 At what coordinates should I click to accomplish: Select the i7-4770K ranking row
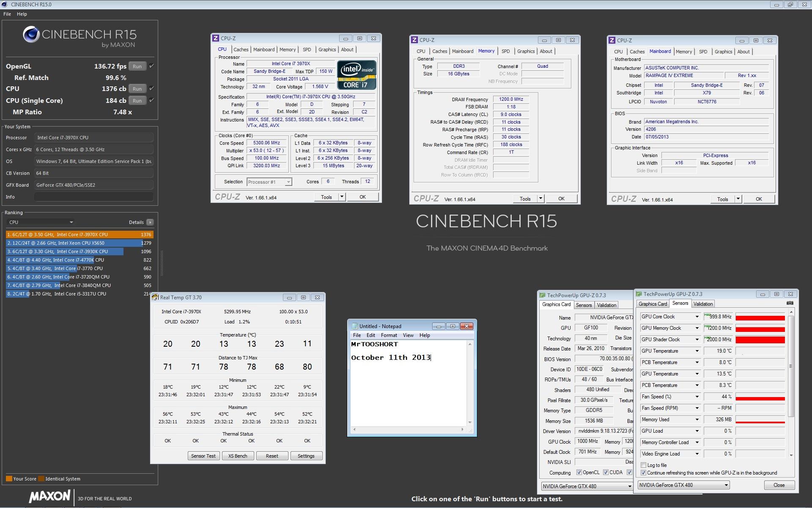(x=80, y=260)
